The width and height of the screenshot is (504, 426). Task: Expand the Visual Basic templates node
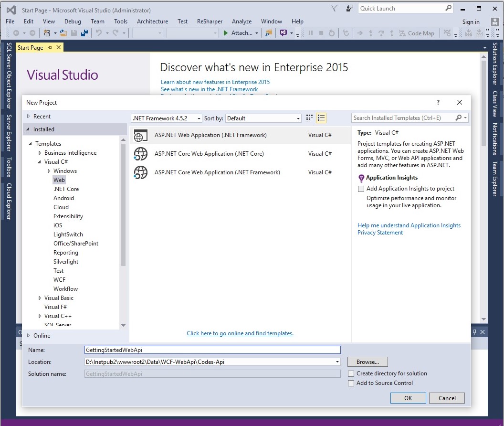point(40,298)
